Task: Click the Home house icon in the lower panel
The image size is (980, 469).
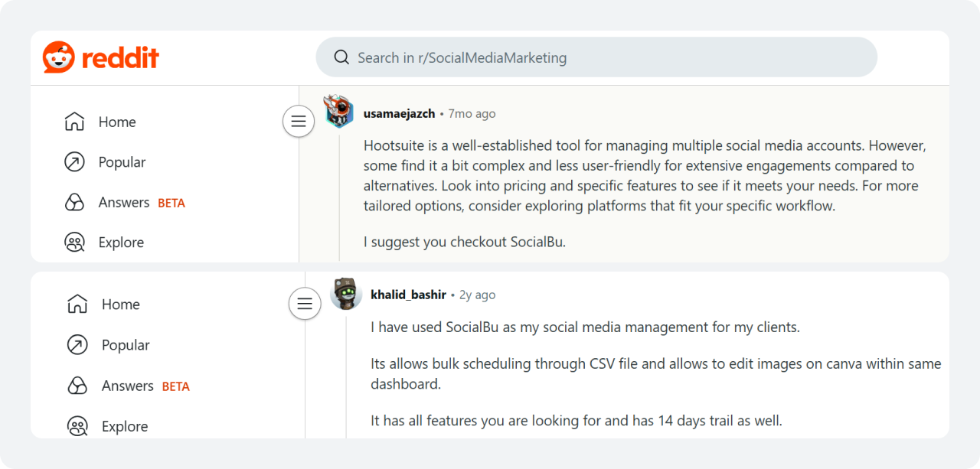Action: pyautogui.click(x=77, y=305)
